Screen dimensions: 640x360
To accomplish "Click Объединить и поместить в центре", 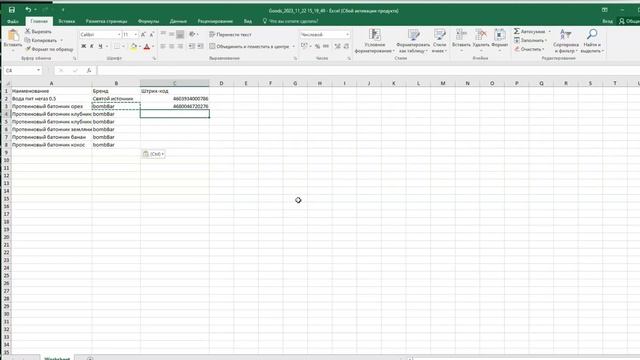I will coord(250,47).
